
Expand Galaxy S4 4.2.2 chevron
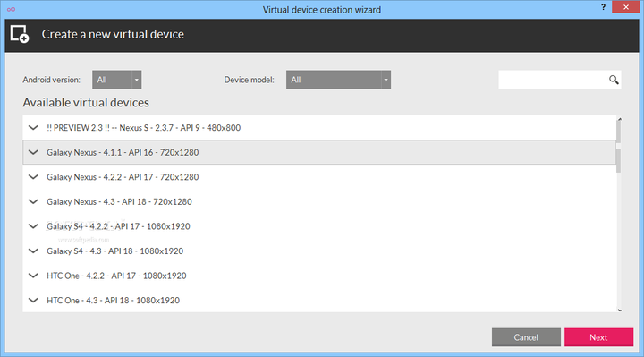point(33,226)
